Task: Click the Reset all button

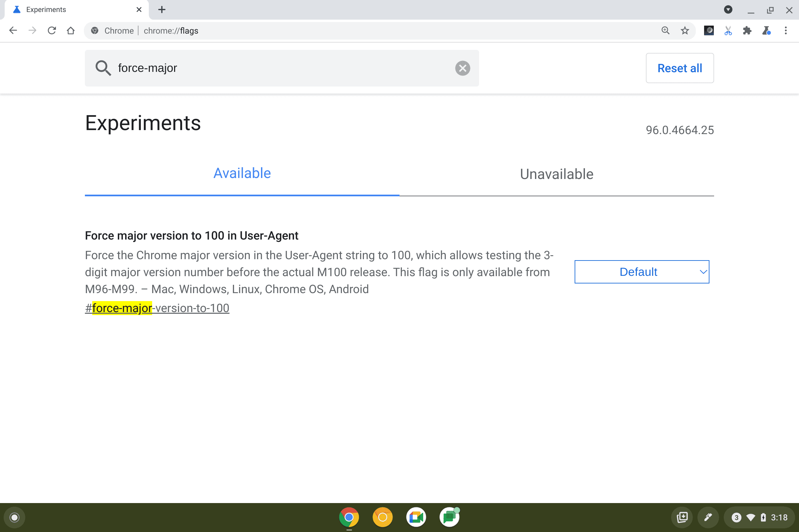Action: click(x=680, y=68)
